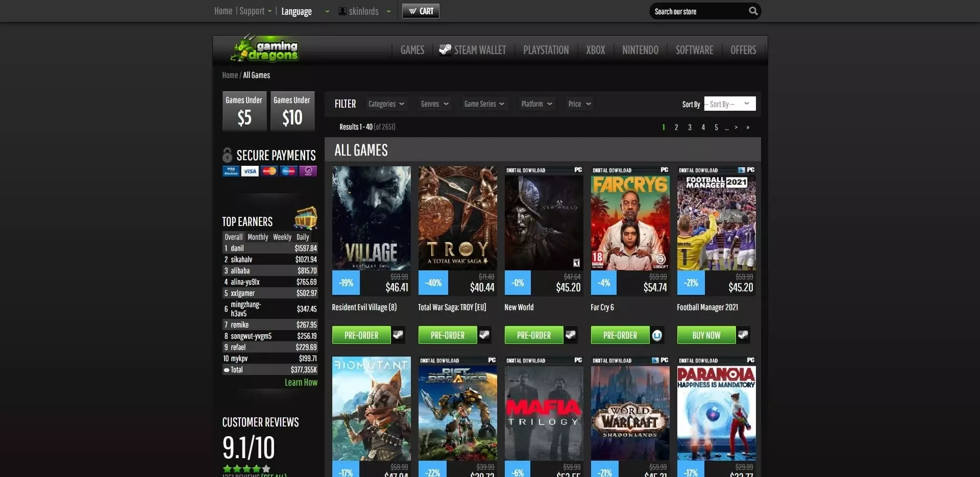Expand the Language dropdown
Screen dimensions: 980x477
coord(305,11)
